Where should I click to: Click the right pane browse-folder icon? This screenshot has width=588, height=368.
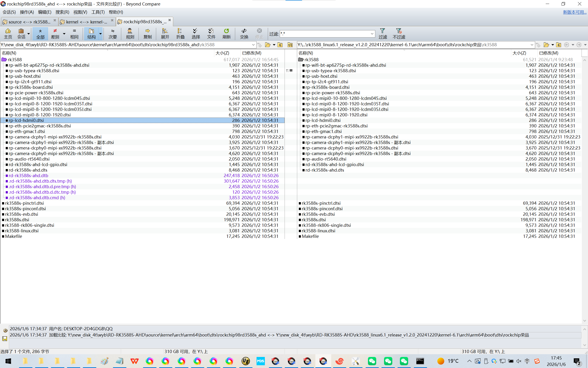(x=546, y=45)
